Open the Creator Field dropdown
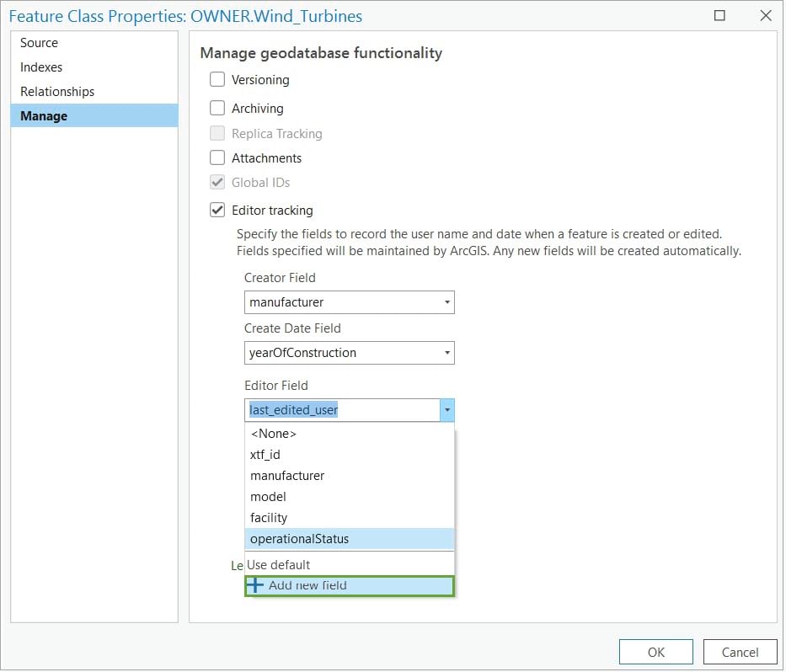786x672 pixels. coord(446,301)
